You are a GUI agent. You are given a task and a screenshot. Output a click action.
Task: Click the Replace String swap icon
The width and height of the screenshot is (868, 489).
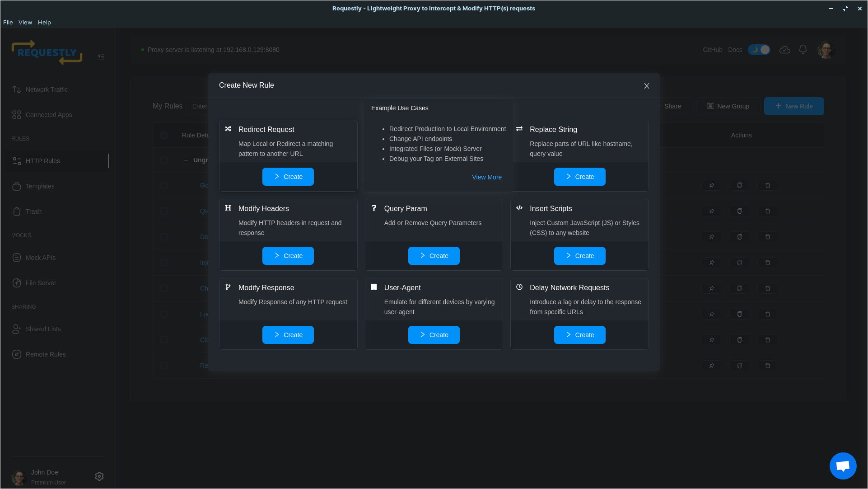coord(519,129)
